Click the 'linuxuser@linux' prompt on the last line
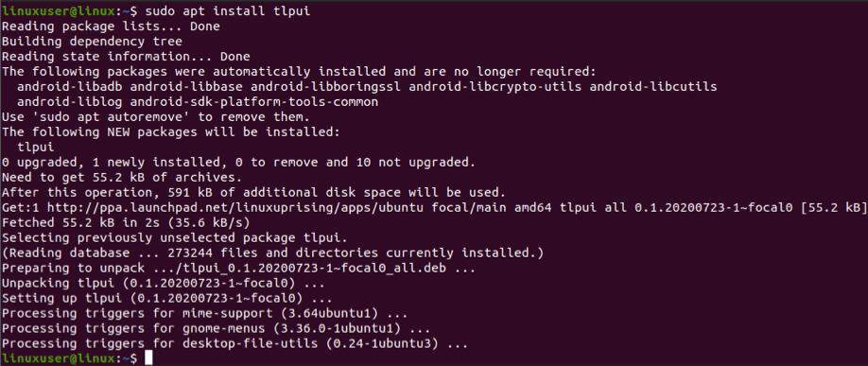 tap(61, 358)
